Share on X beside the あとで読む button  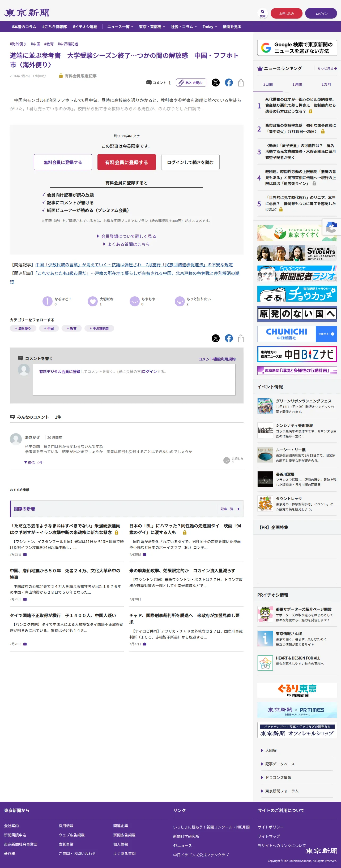pos(216,83)
